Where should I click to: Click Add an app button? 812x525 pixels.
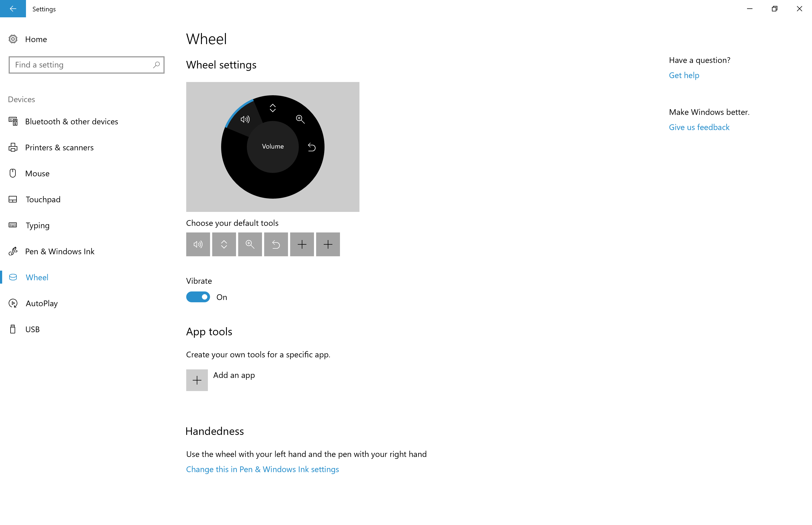(x=197, y=379)
